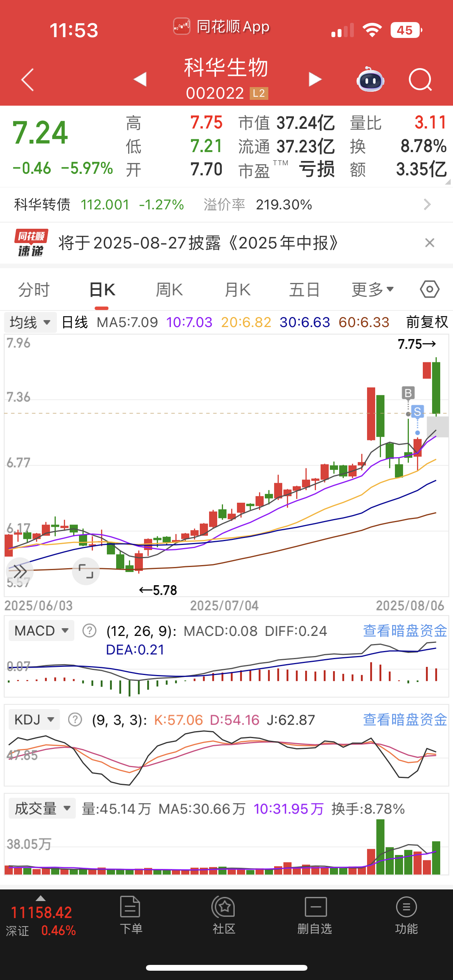This screenshot has height=980, width=453.
Task: Close the 2025 mid-year report notice
Action: pos(429,243)
